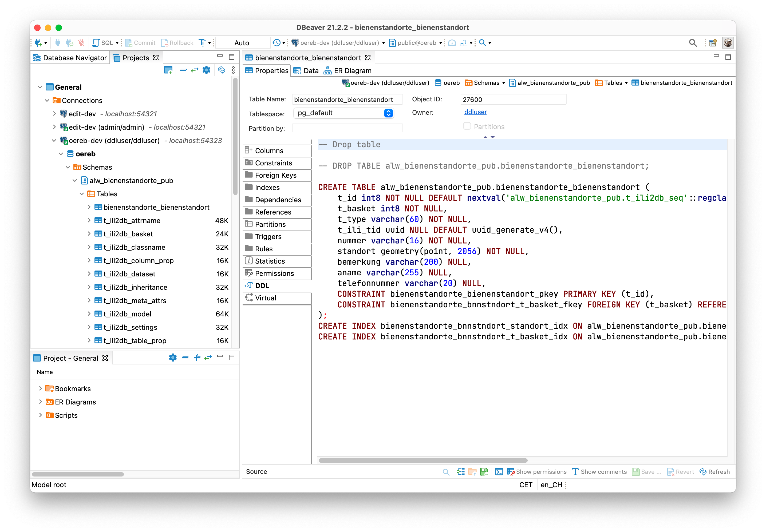766x532 pixels.
Task: Open Project - General settings gear
Action: (173, 358)
